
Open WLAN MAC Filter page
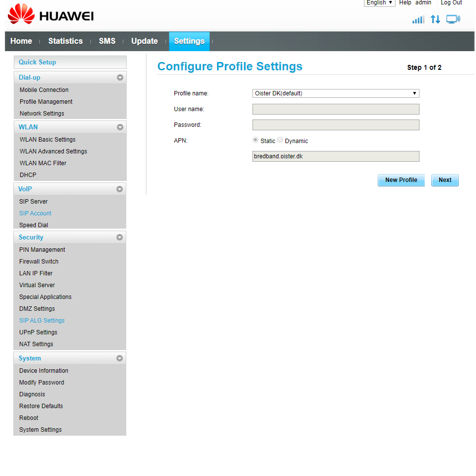tap(43, 163)
